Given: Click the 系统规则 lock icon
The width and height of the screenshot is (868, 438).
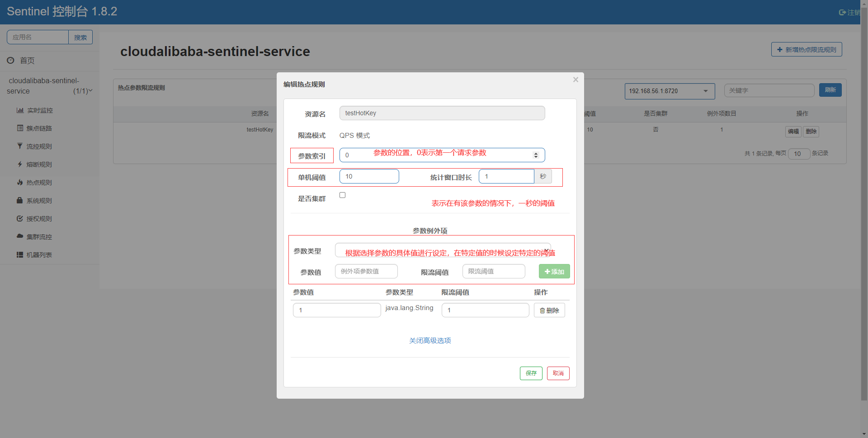Looking at the screenshot, I should (20, 200).
